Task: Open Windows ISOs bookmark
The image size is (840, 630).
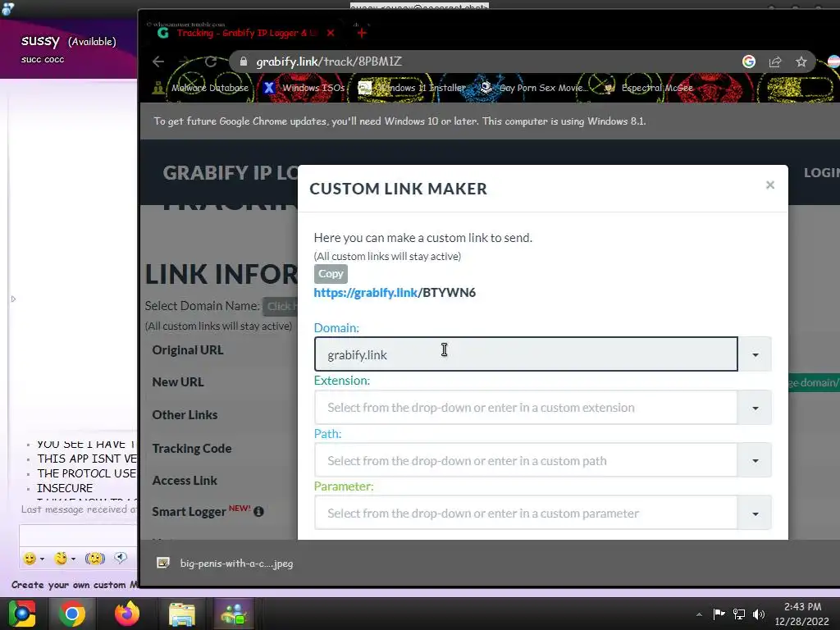Action: click(304, 87)
